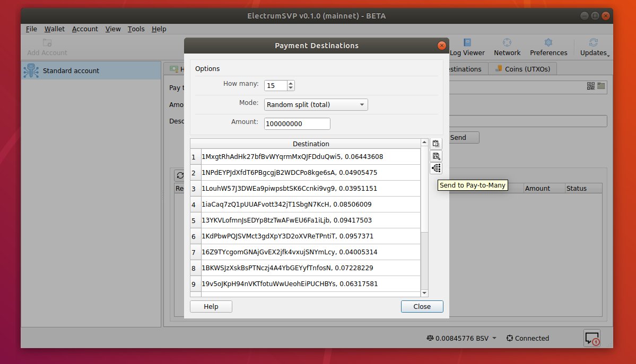
Task: Select row 1NPdEYPJdXfdT6PBgcgjB2WDCPo8kge6sA
Action: [311, 172]
